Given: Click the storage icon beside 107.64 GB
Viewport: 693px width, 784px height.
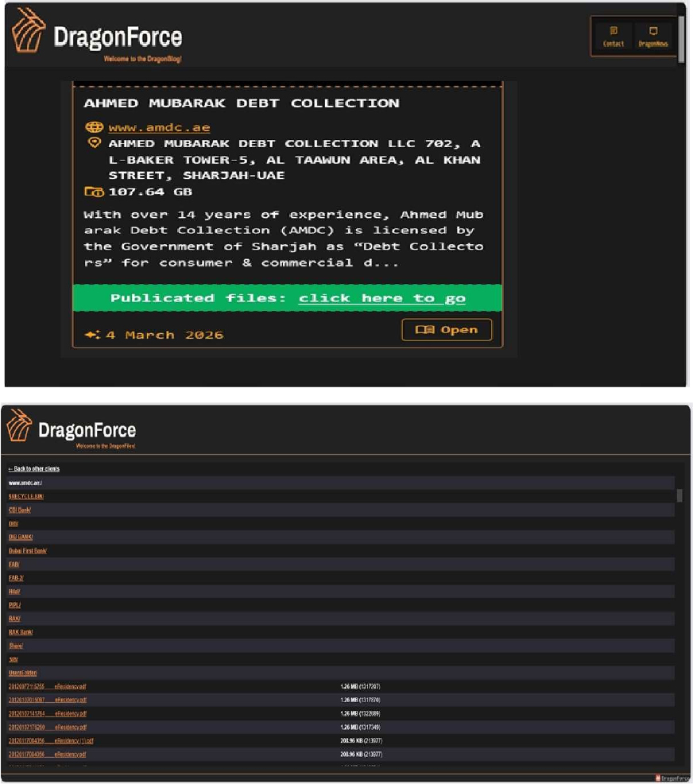Looking at the screenshot, I should pos(94,192).
